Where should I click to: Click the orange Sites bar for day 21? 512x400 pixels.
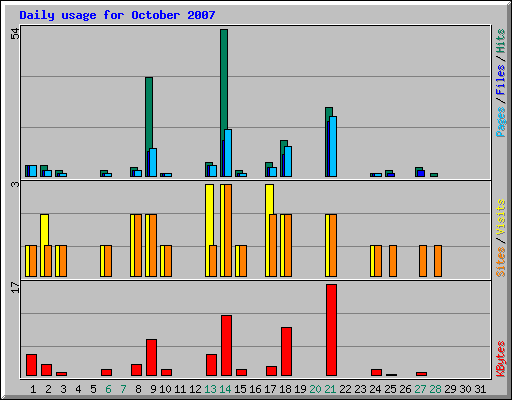click(333, 246)
